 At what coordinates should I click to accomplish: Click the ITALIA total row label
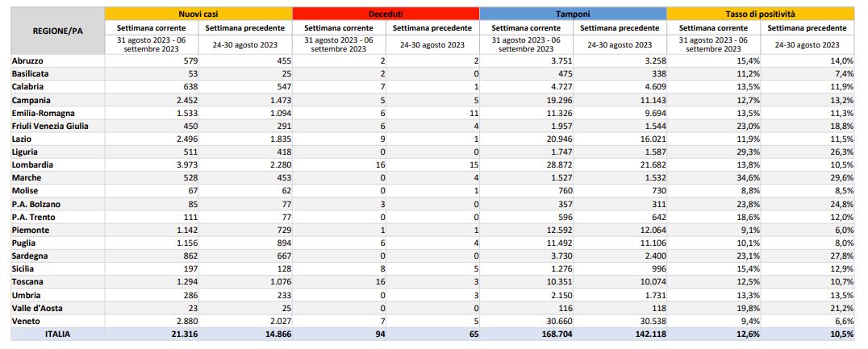click(57, 334)
